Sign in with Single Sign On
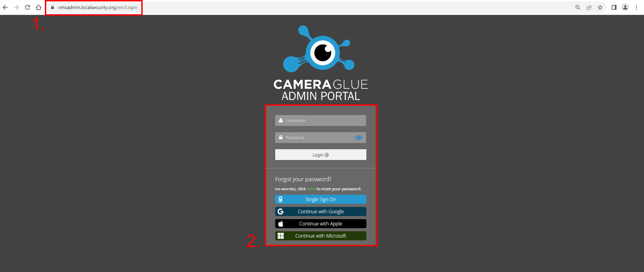The image size is (644, 272). point(320,199)
